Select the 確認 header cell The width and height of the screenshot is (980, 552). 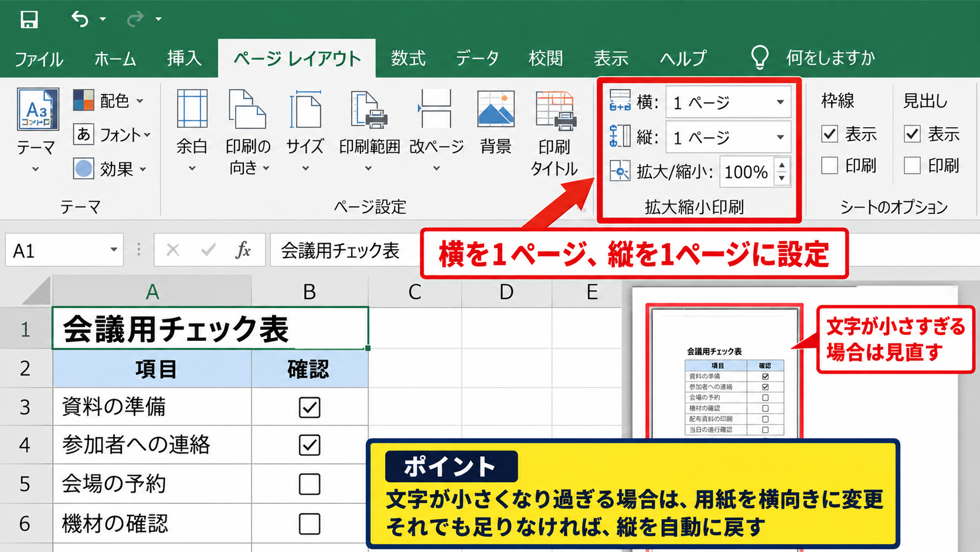click(x=309, y=369)
